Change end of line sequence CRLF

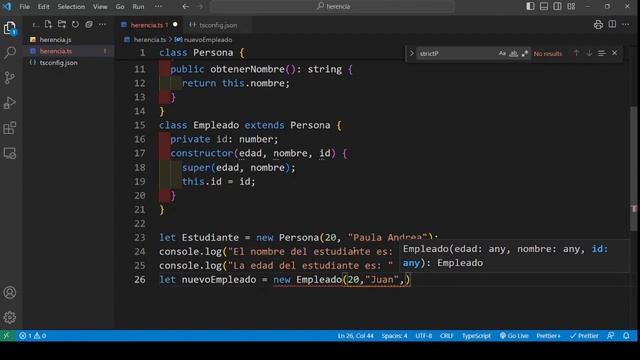pos(447,336)
